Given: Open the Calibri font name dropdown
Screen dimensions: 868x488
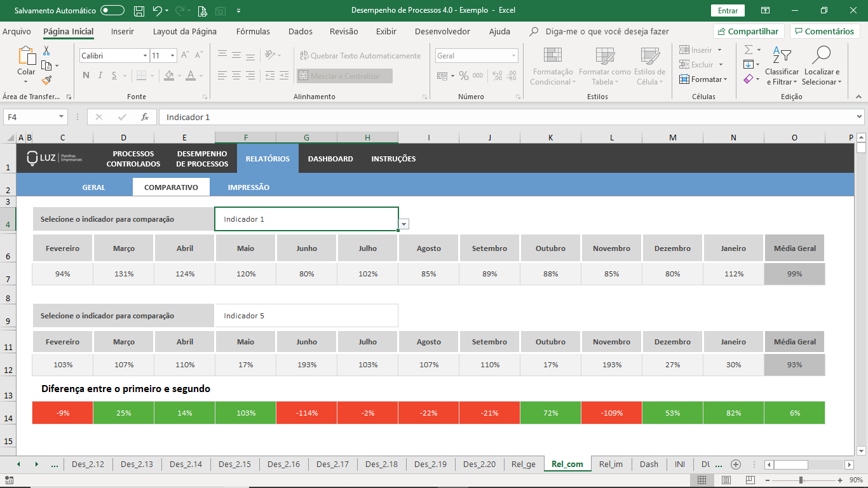Looking at the screenshot, I should pos(145,56).
